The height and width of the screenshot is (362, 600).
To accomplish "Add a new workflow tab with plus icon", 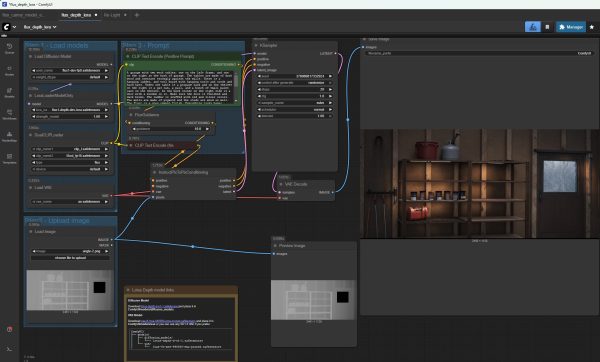I will coord(137,15).
